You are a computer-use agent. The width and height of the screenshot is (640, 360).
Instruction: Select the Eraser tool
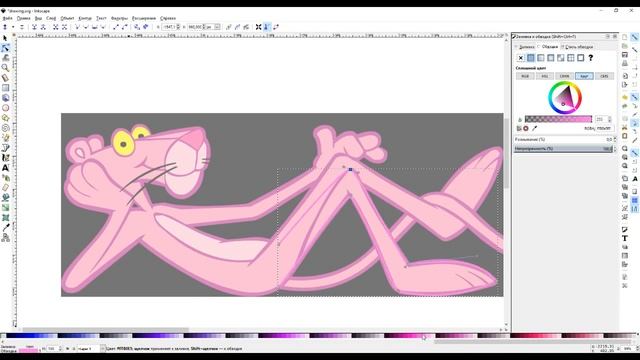(x=5, y=188)
